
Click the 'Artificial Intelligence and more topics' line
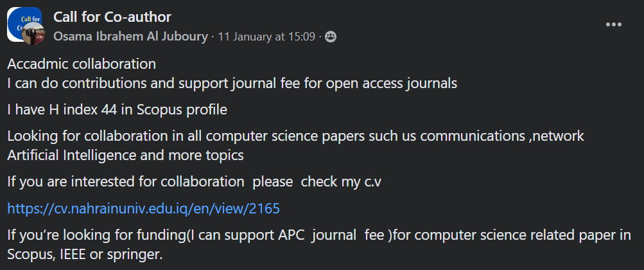pos(125,155)
